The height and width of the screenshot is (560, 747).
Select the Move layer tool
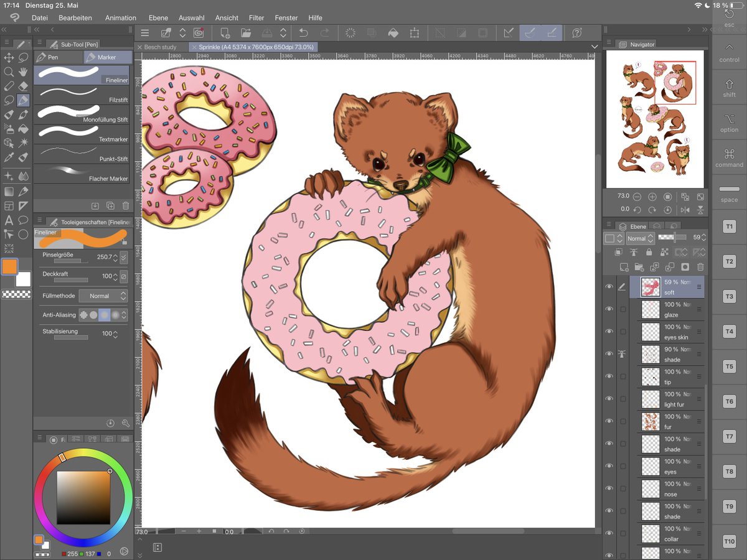tap(9, 58)
